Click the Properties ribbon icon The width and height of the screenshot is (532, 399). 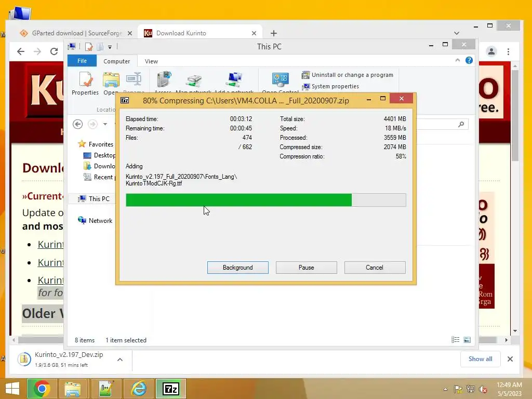85,83
